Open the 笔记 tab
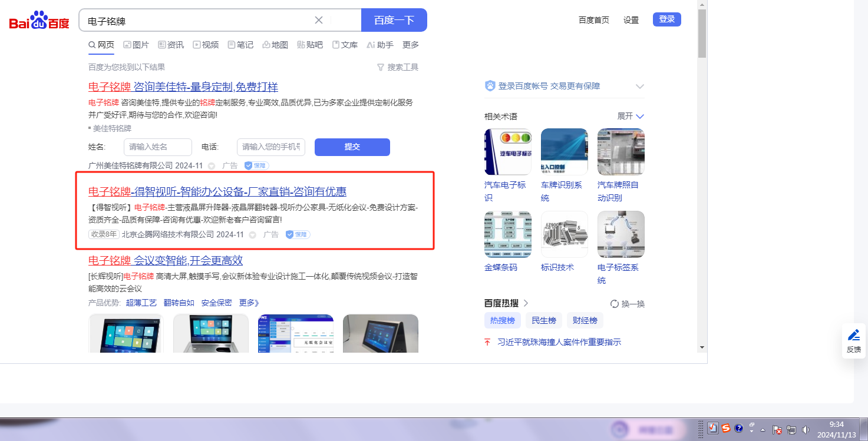This screenshot has width=868, height=441. tap(240, 45)
